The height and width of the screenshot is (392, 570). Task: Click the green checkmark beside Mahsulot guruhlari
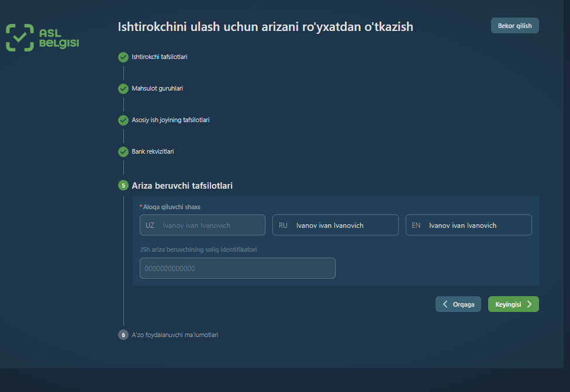pos(123,89)
